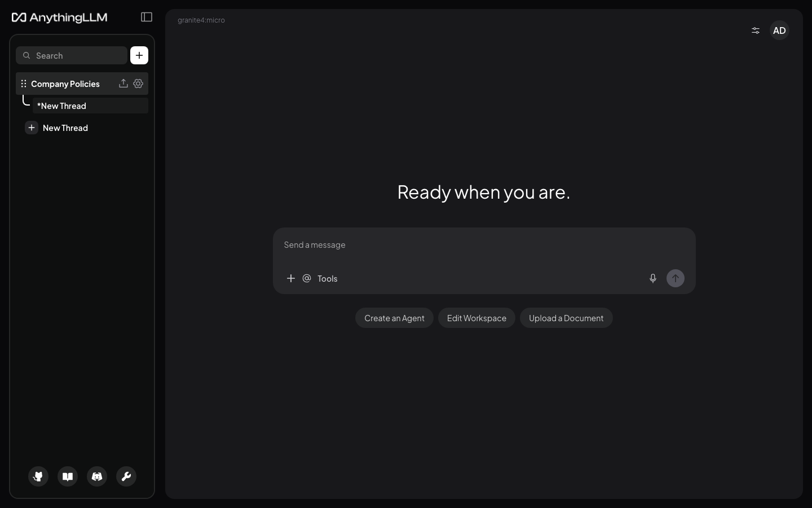The image size is (812, 508).
Task: Open instance settings wrench icon
Action: 126,476
